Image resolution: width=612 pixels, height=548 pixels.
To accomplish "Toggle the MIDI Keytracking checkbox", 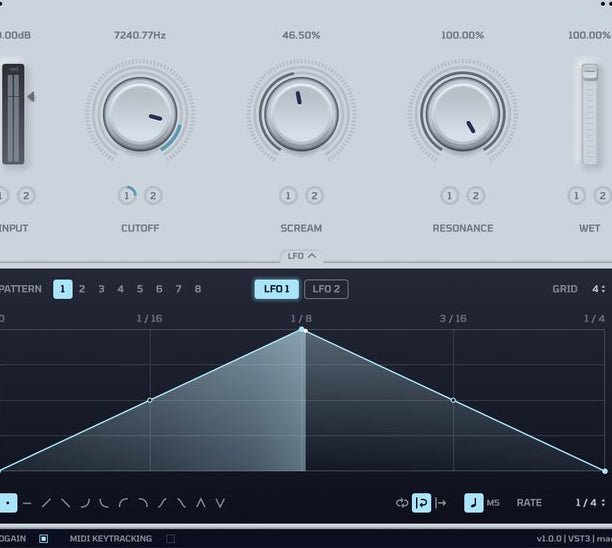I will point(171,539).
